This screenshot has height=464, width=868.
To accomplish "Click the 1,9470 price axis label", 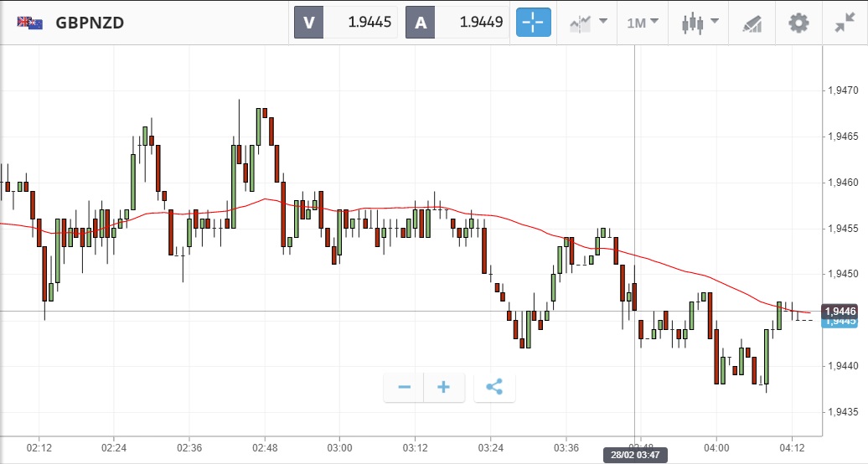I will 840,90.
